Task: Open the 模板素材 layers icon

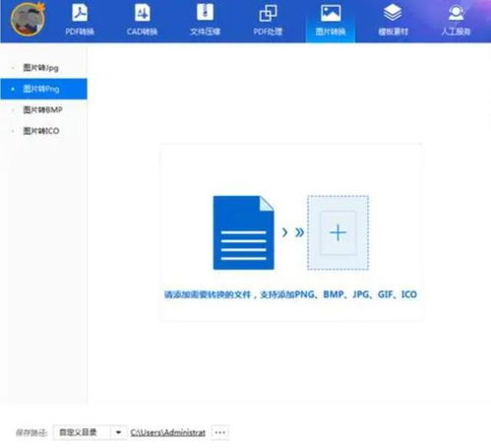Action: 393,13
